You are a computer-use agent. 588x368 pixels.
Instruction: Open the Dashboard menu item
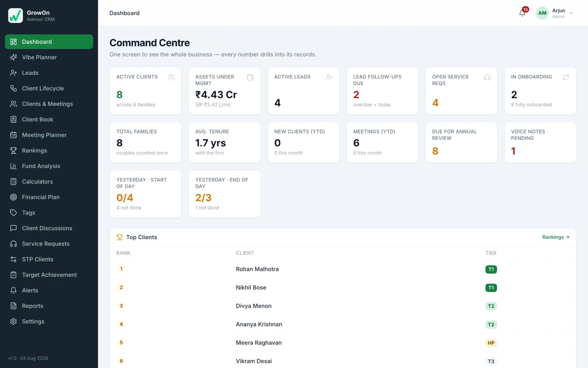click(x=49, y=42)
